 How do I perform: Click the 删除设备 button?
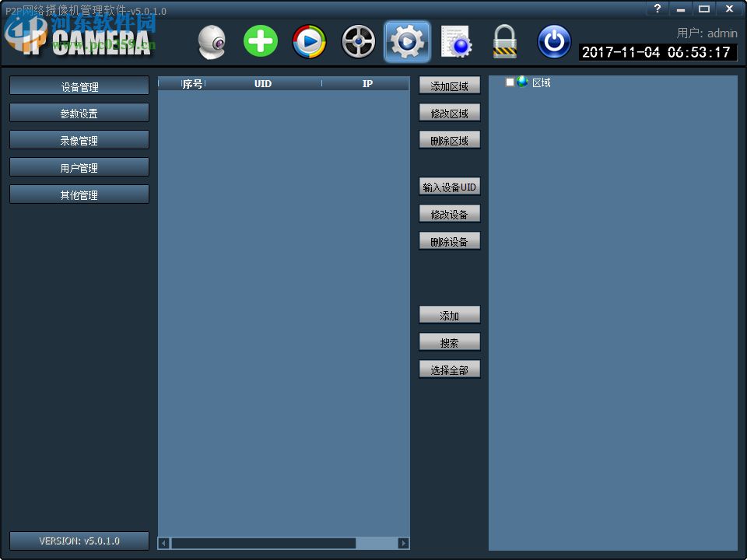(449, 241)
